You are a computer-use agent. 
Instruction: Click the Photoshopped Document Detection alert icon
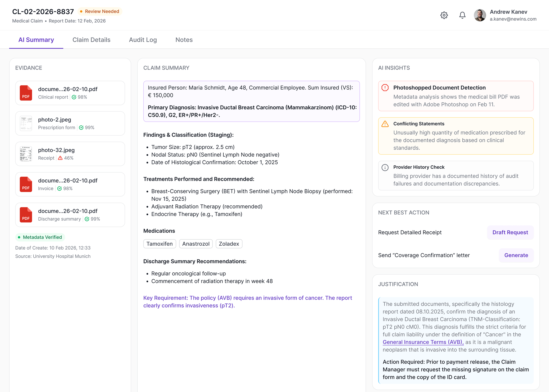click(x=385, y=88)
